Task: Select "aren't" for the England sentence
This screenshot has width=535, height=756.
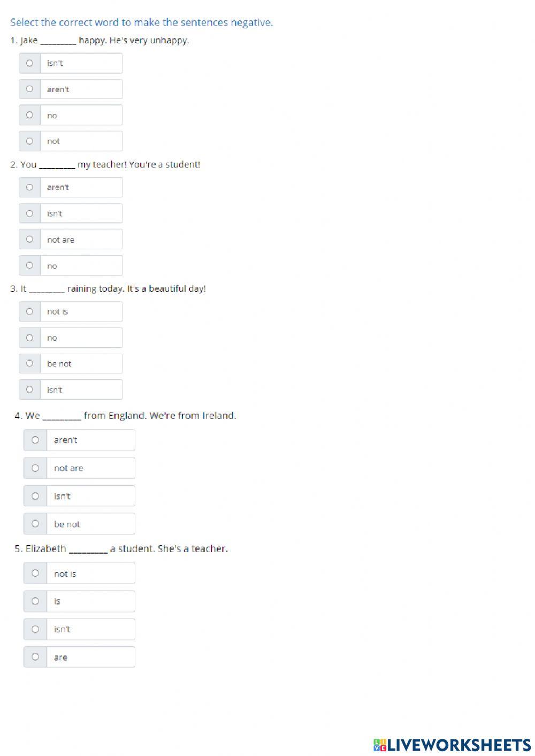Action: [x=35, y=440]
